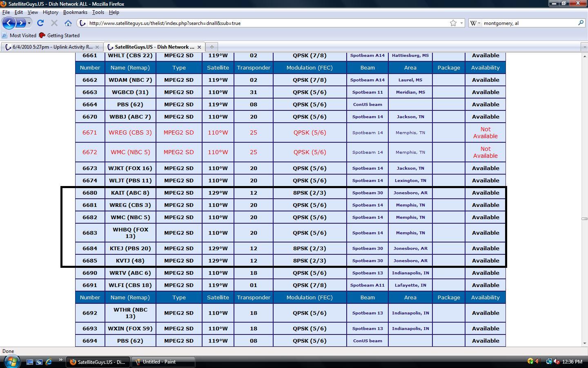Click the search magnifier icon

tap(581, 23)
